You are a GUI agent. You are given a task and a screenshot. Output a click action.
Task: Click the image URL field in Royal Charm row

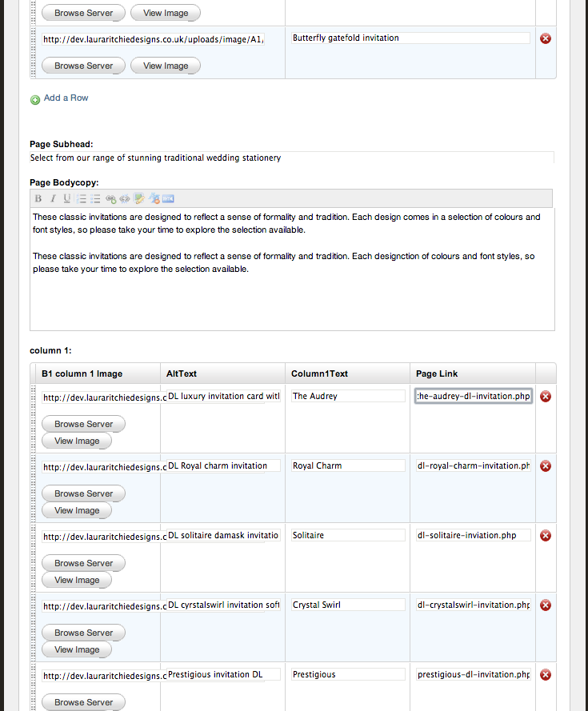click(104, 467)
